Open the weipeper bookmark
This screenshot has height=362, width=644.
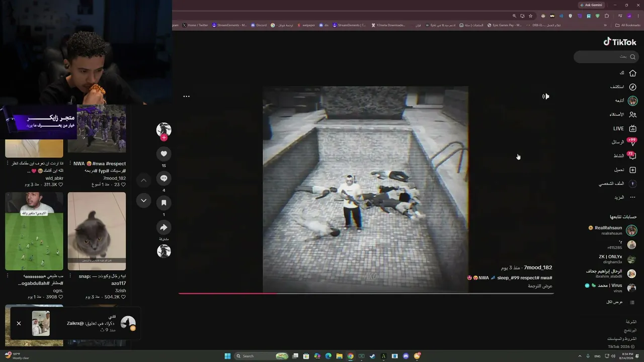click(x=306, y=25)
